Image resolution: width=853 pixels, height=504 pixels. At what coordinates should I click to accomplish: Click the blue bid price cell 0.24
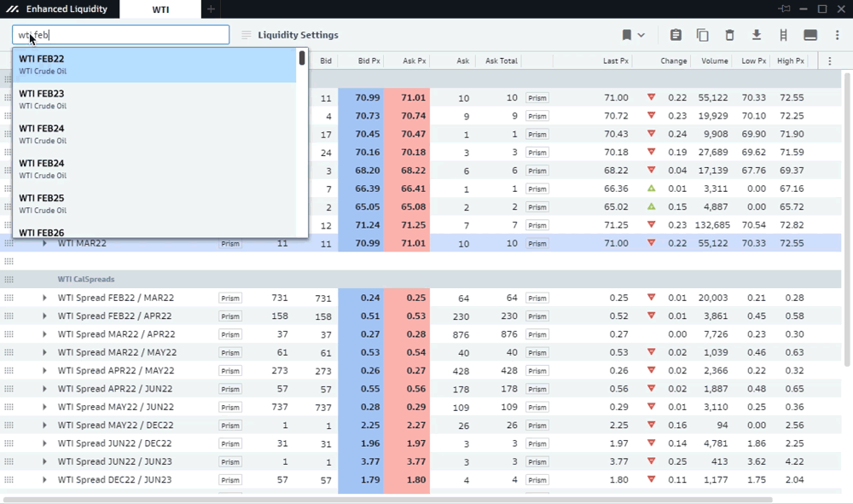(361, 298)
